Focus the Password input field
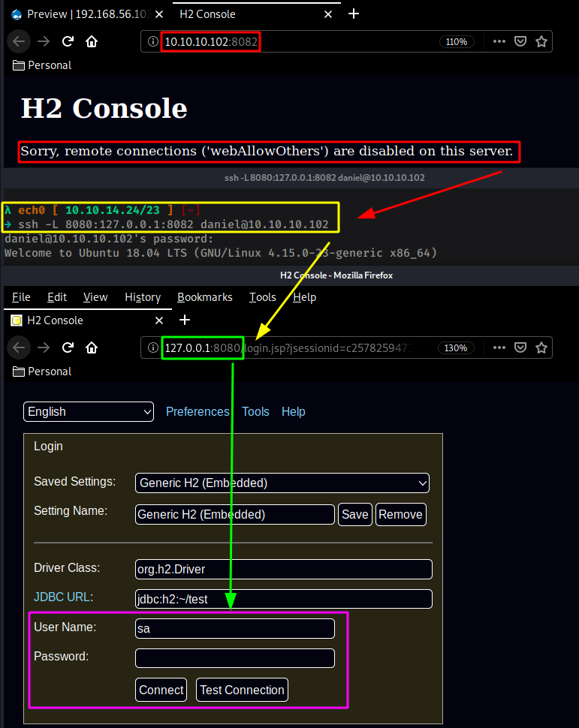Image resolution: width=579 pixels, height=728 pixels. [x=234, y=658]
